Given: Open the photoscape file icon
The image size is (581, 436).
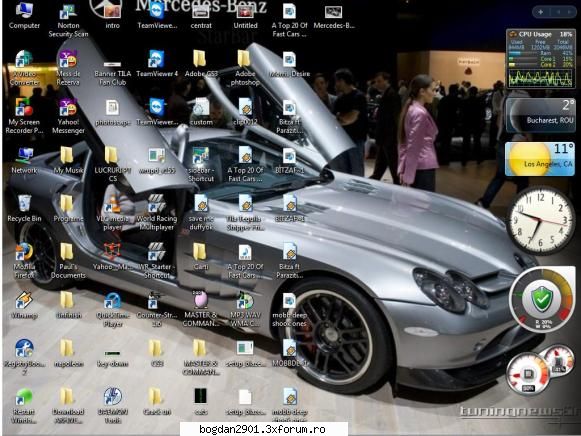Looking at the screenshot, I should (112, 112).
